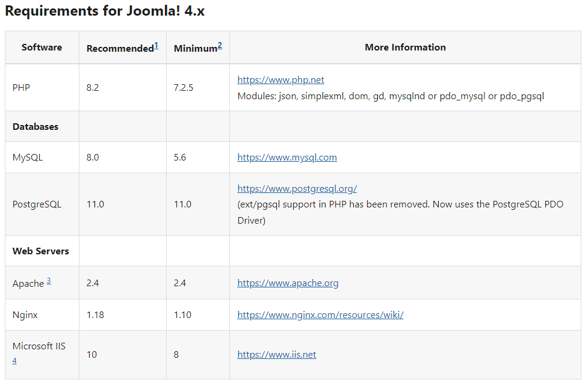The width and height of the screenshot is (588, 386).
Task: Click Microsoft IIS minimum version 8
Action: click(176, 355)
